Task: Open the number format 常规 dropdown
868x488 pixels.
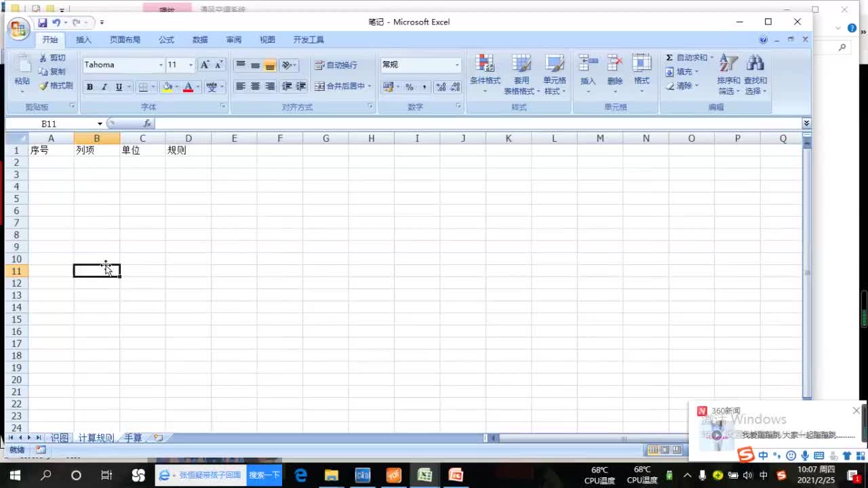Action: pyautogui.click(x=457, y=65)
